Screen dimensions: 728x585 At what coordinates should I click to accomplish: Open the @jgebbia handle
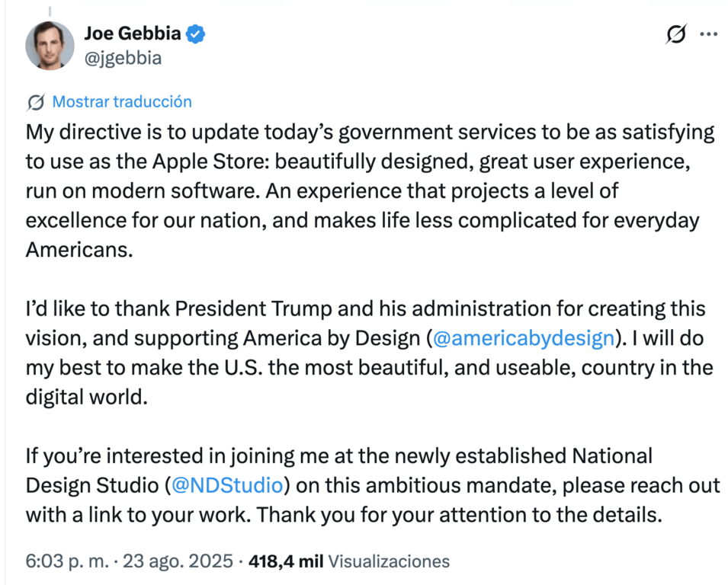coord(123,59)
